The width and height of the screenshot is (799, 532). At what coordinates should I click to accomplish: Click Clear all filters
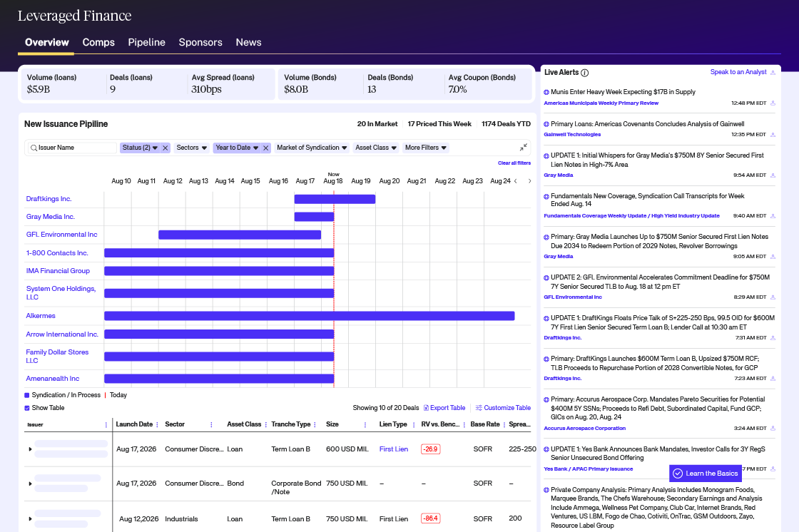pos(514,163)
